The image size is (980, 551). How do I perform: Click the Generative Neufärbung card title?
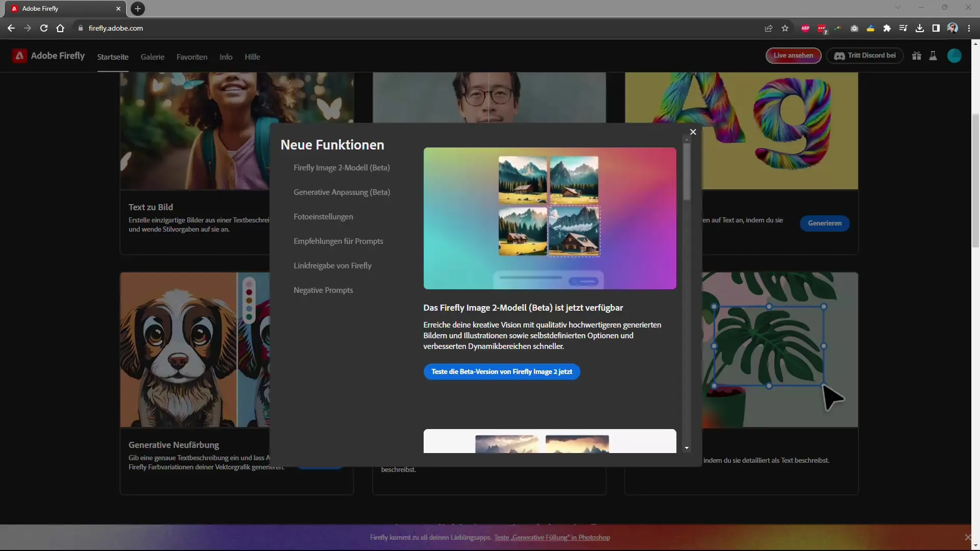(174, 445)
